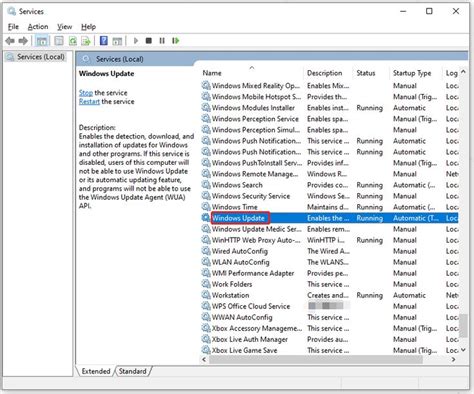Screen dimensions: 474x394
Task: Toggle the Show/Hide Action Pane icon
Action: click(x=117, y=41)
